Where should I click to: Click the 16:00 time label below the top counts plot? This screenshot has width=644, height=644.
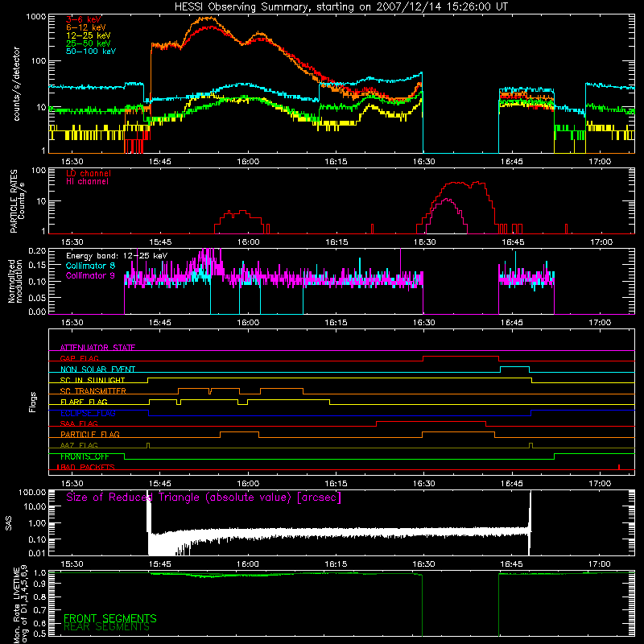coord(248,162)
